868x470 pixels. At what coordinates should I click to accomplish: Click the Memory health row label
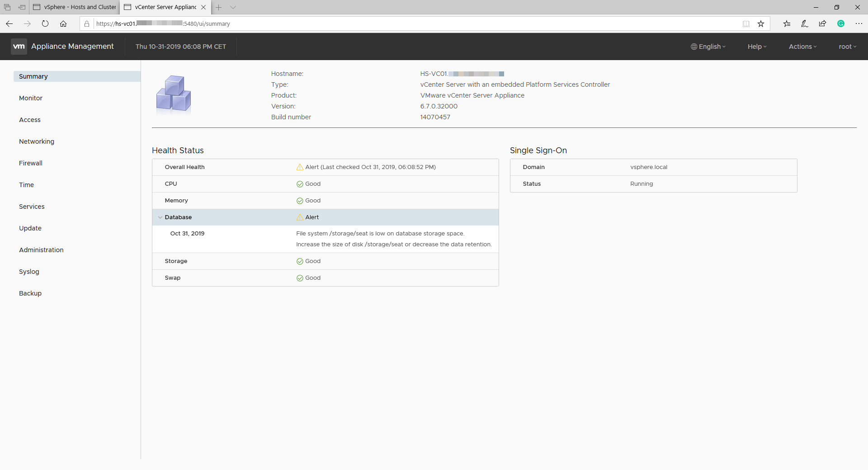[x=176, y=201]
